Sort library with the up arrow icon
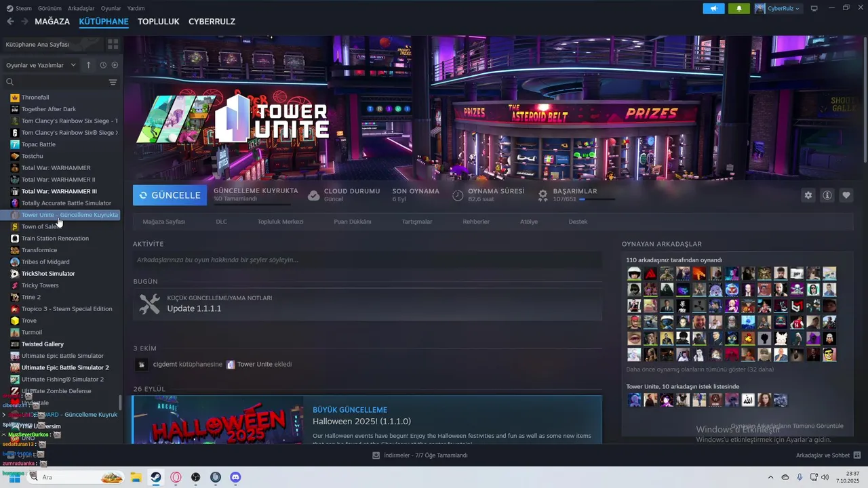The image size is (868, 488). coord(88,65)
